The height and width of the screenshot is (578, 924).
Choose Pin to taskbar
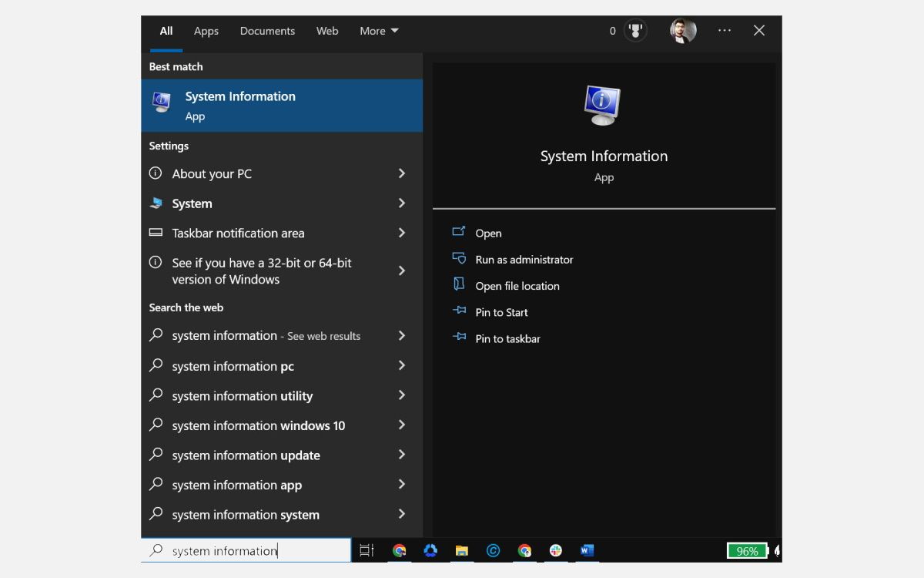[507, 338]
